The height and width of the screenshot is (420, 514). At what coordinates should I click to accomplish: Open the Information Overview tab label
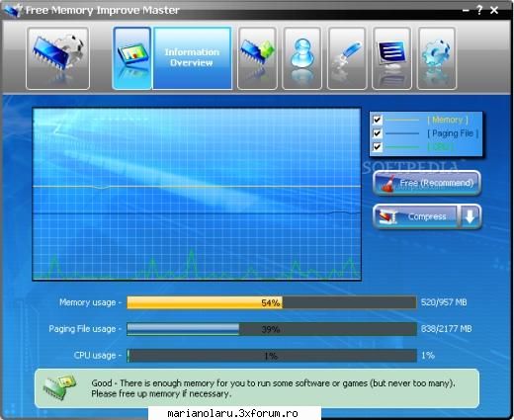pyautogui.click(x=193, y=58)
